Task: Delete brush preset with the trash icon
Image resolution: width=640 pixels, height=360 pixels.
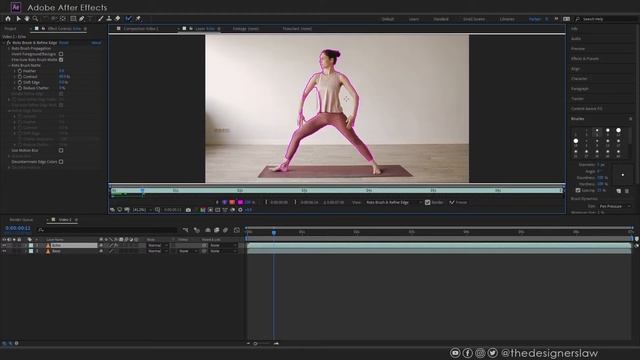Action: [x=627, y=191]
